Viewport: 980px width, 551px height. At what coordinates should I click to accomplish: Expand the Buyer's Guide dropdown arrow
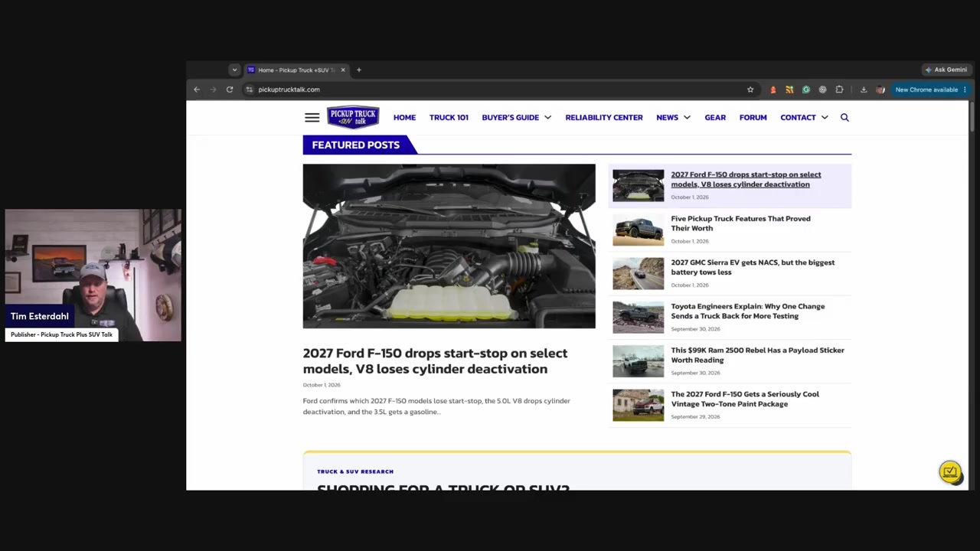click(x=547, y=118)
